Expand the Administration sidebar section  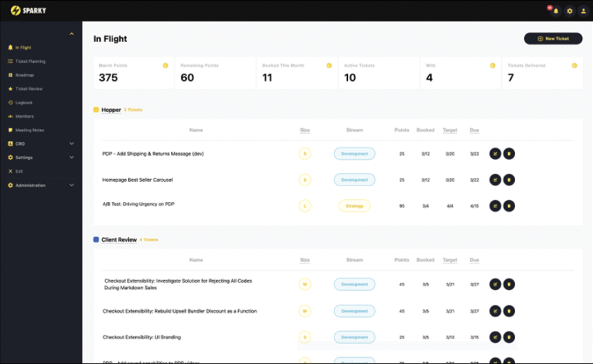pos(72,185)
